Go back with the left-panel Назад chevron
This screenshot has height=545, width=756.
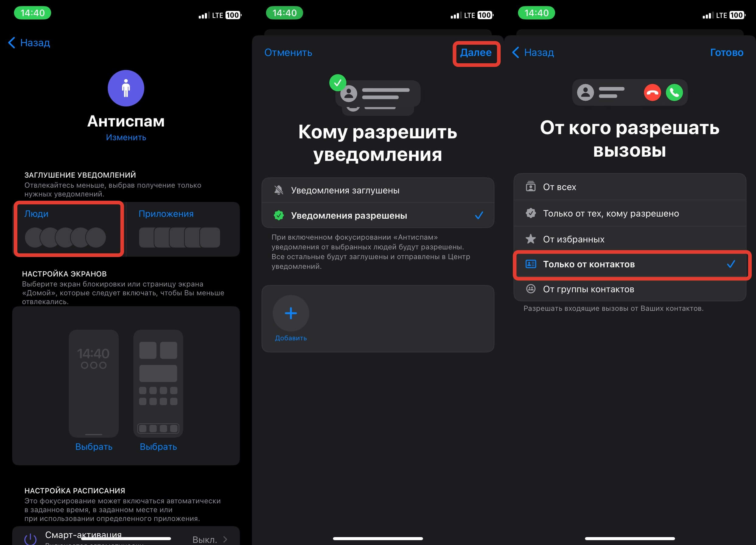pos(12,43)
